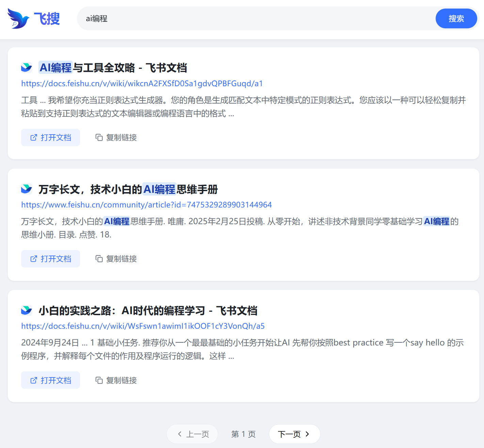The width and height of the screenshot is (484, 448).
Task: Copy link for 万字长文 result
Action: [116, 259]
